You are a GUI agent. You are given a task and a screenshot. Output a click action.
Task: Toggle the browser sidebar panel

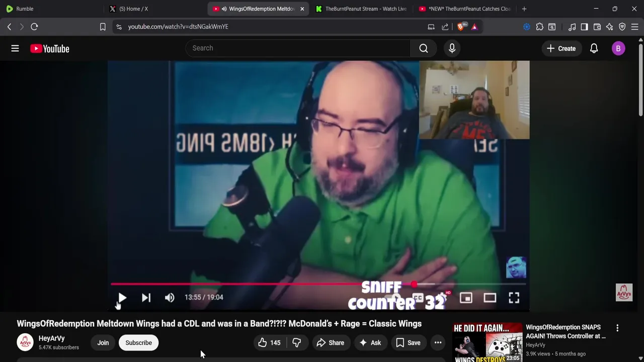[584, 27]
